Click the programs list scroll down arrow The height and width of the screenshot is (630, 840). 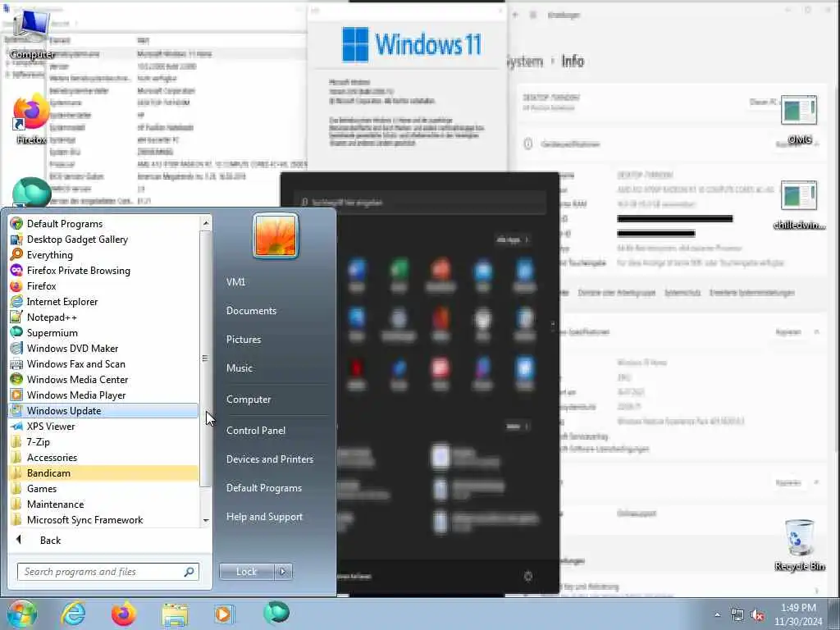(x=206, y=521)
